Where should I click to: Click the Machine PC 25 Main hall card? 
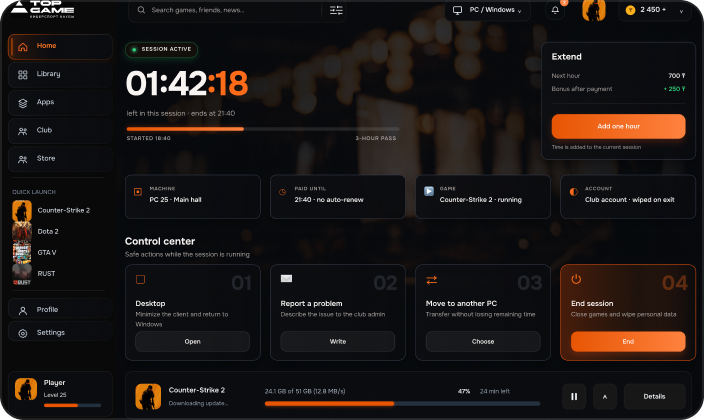(193, 197)
